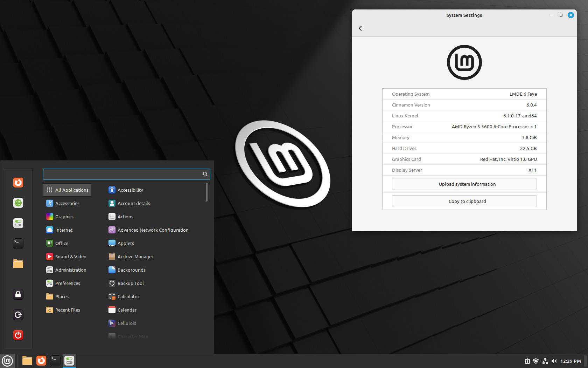588x368 pixels.
Task: Click the Hard Drives 22.5 GB value
Action: tap(528, 148)
